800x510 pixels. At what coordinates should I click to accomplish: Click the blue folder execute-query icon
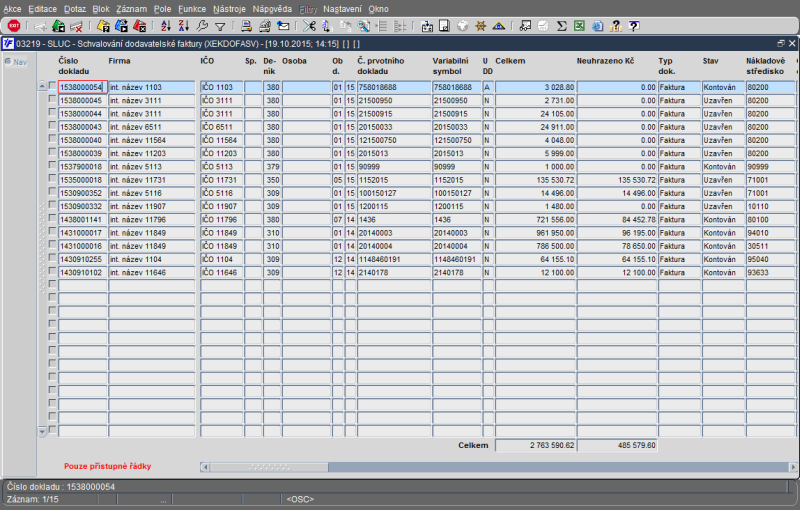click(x=121, y=26)
